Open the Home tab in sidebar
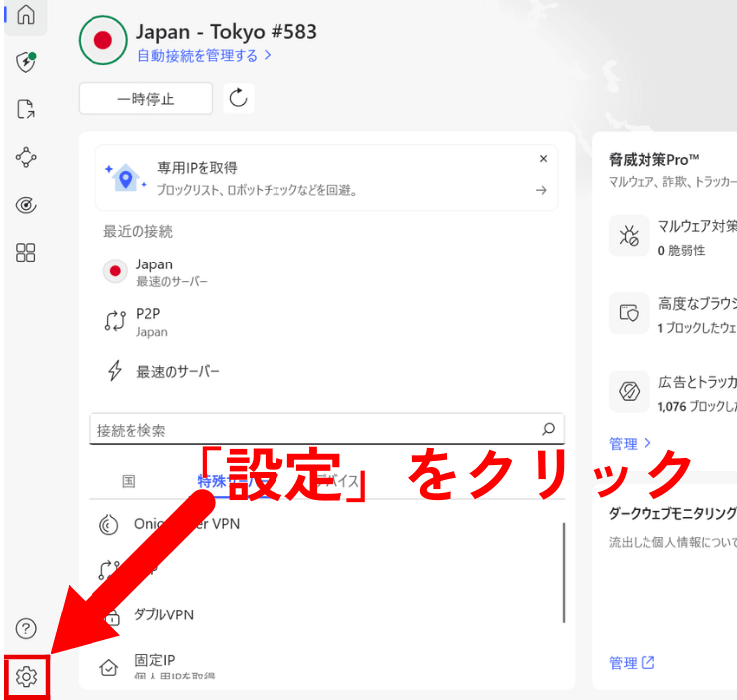 (27, 15)
